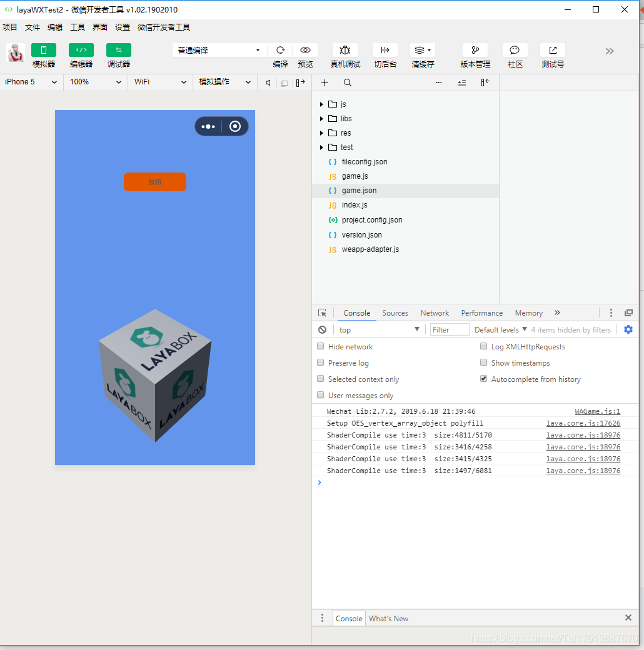Switch to the Sources tab
Viewport: 644px width, 650px height.
tap(395, 313)
